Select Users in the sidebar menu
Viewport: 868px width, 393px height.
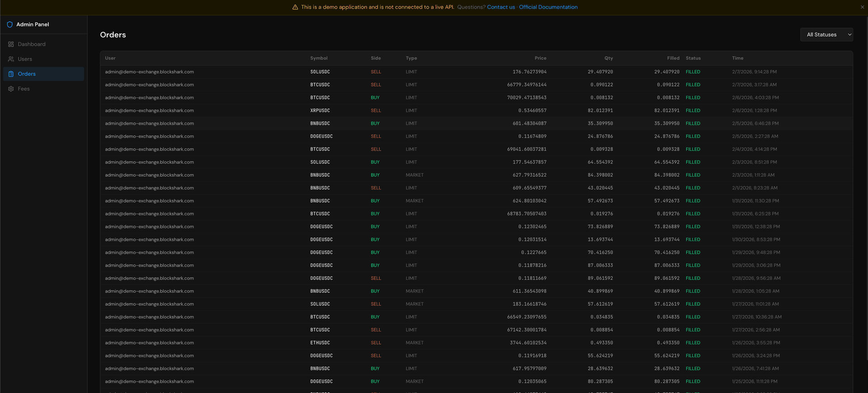[x=25, y=59]
